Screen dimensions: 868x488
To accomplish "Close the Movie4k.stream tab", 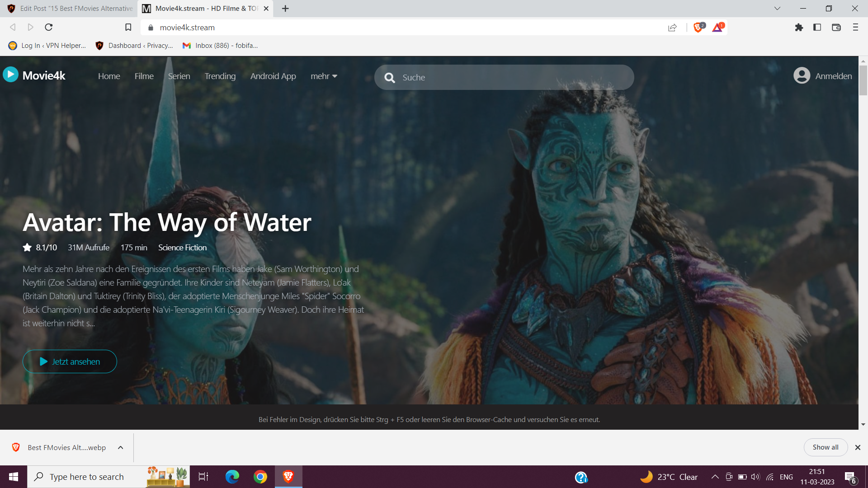I will tap(266, 9).
